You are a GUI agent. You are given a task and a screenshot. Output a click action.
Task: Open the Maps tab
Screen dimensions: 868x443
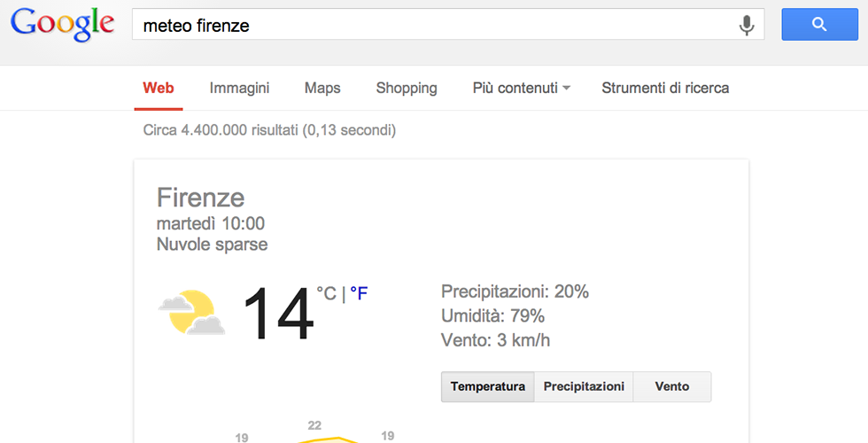(x=322, y=88)
